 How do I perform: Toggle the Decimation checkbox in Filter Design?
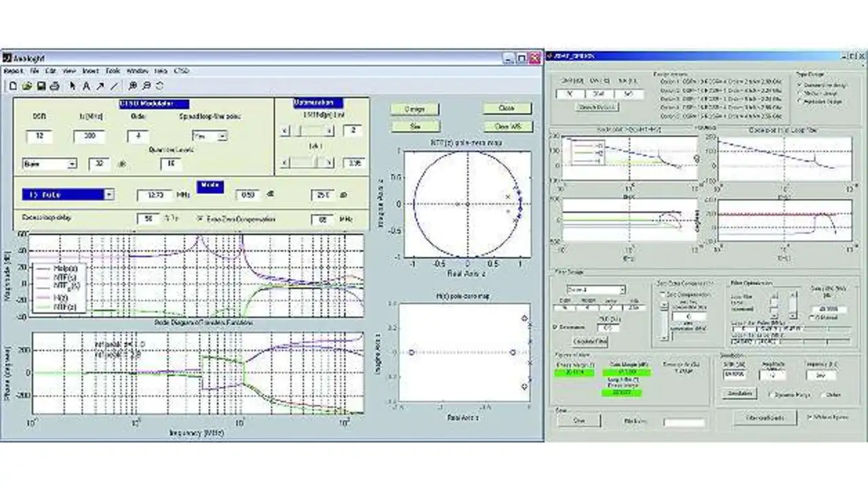pyautogui.click(x=556, y=327)
